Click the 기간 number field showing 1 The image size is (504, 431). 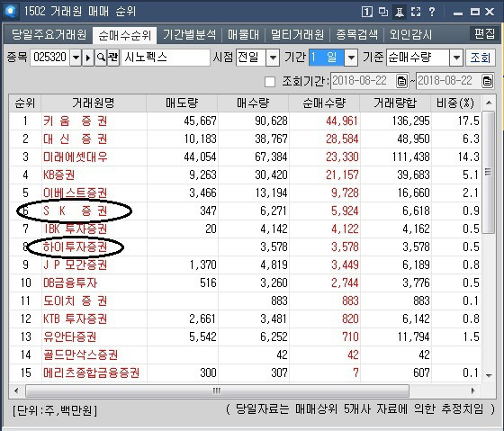click(326, 58)
